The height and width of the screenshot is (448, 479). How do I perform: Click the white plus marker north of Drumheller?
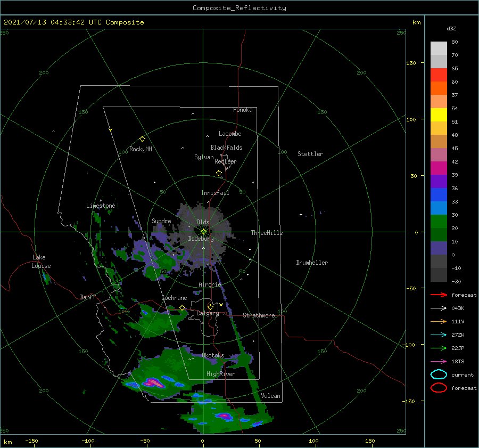(301, 214)
